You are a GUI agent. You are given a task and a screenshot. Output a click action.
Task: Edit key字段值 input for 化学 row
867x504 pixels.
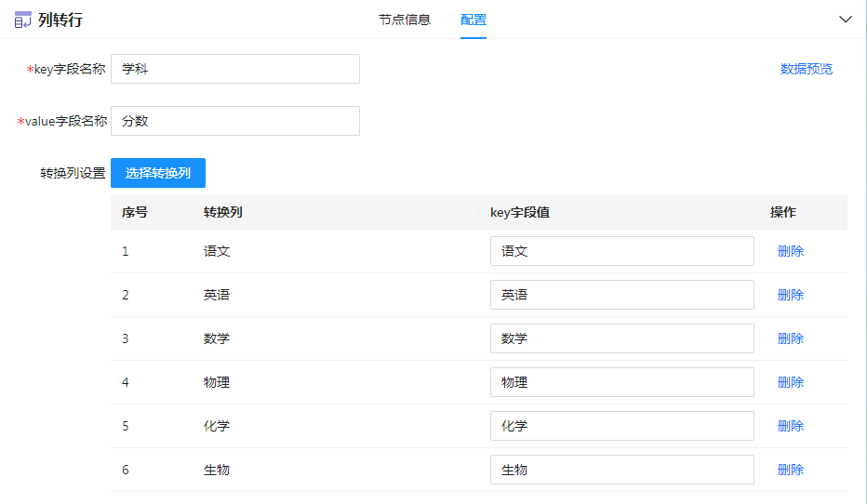click(x=621, y=426)
